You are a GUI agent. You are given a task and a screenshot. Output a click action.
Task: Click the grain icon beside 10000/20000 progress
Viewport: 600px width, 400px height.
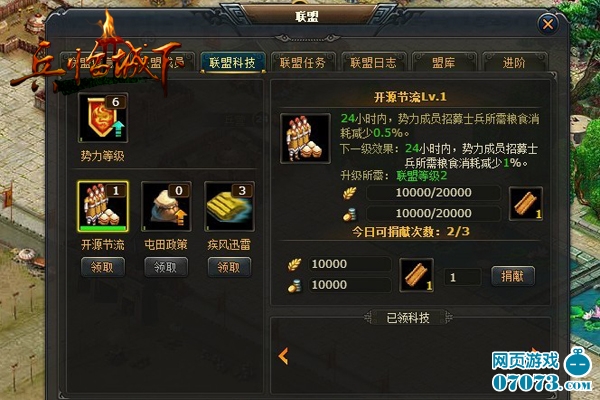click(x=349, y=193)
